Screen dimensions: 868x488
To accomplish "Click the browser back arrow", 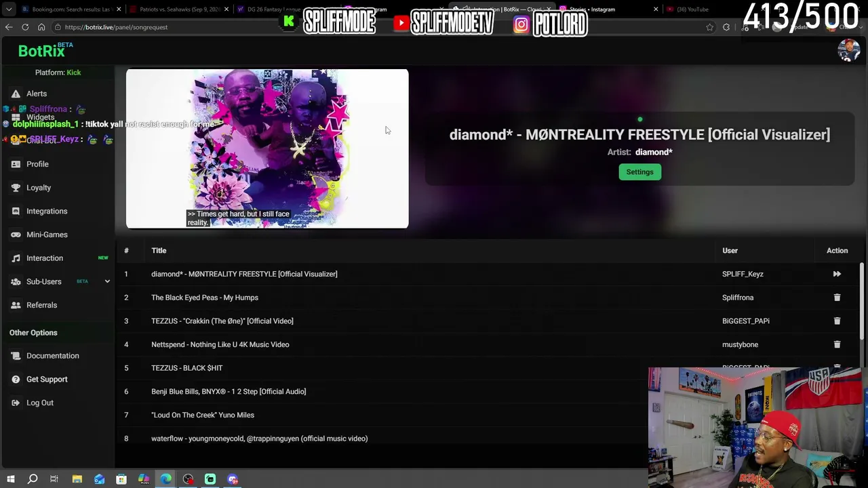I will click(9, 27).
